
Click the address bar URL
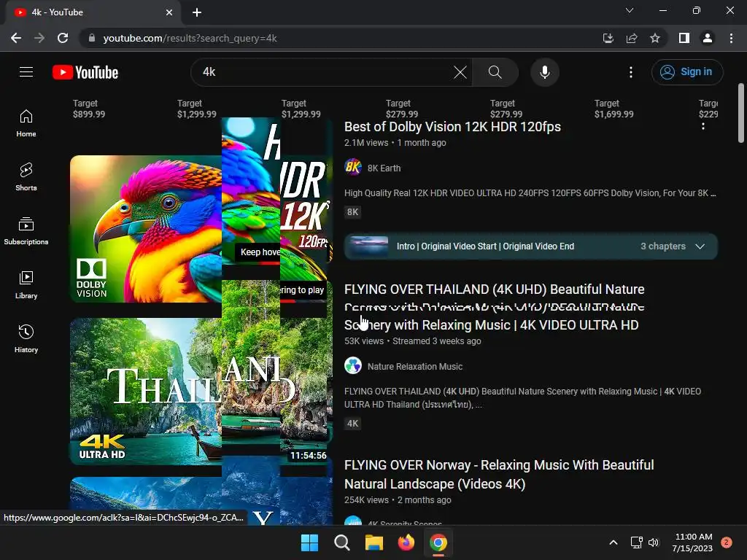pos(190,38)
